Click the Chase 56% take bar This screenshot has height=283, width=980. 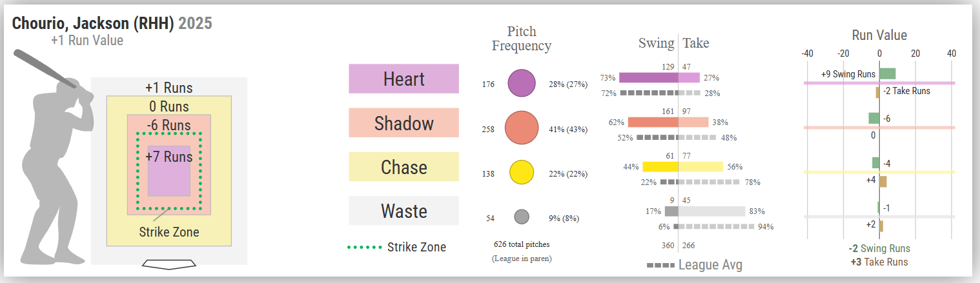pyautogui.click(x=700, y=166)
